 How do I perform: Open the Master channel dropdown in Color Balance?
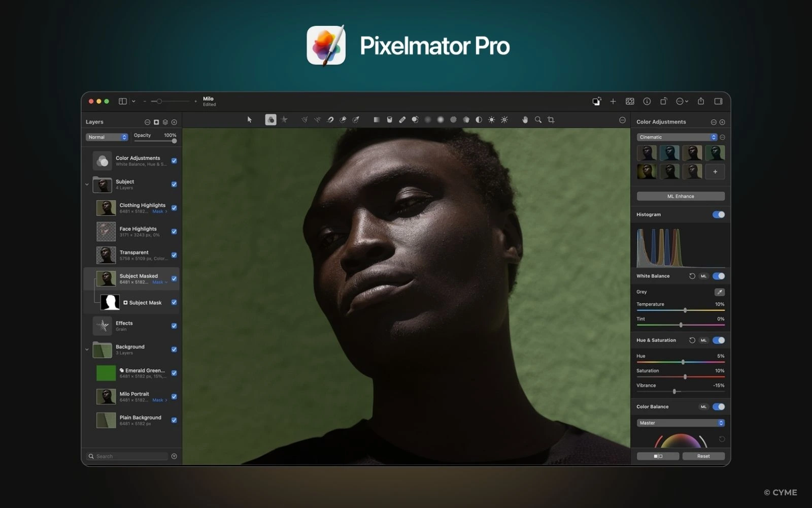(x=680, y=422)
